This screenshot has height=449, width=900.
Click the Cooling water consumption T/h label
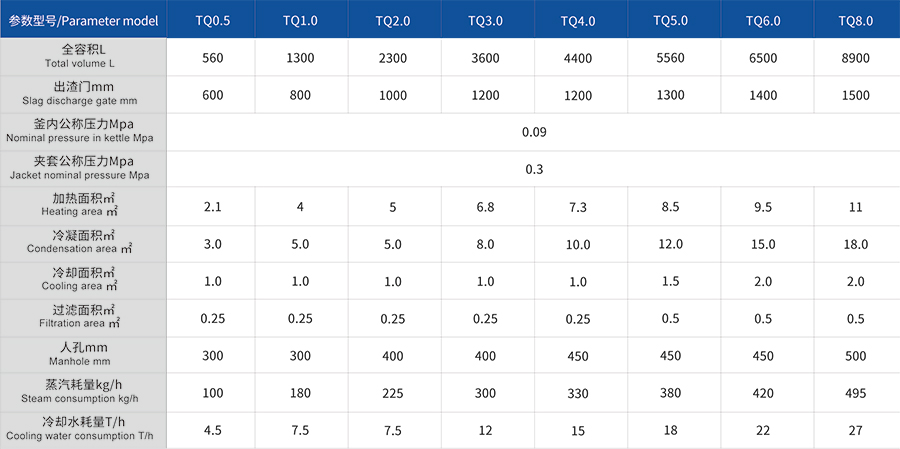click(x=83, y=430)
